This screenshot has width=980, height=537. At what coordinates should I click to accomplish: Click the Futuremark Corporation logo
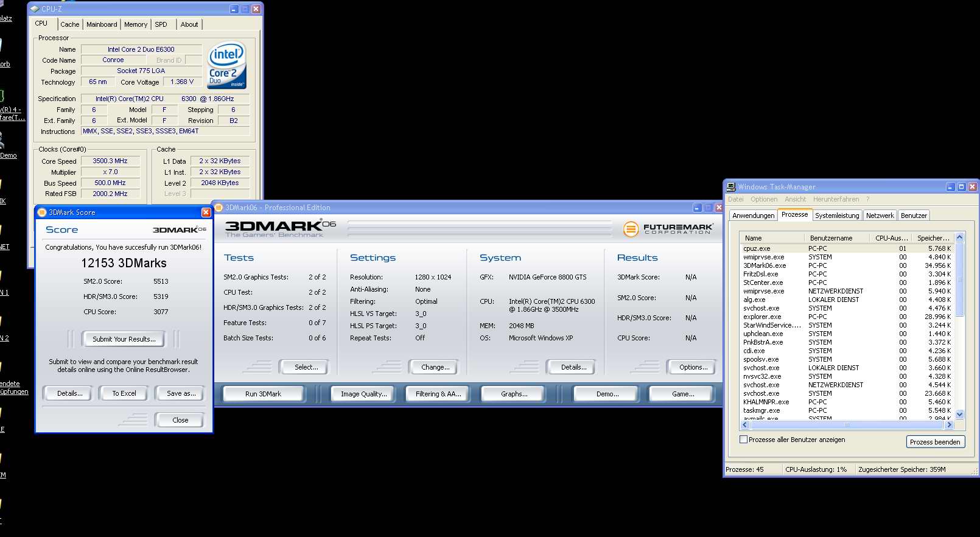668,229
